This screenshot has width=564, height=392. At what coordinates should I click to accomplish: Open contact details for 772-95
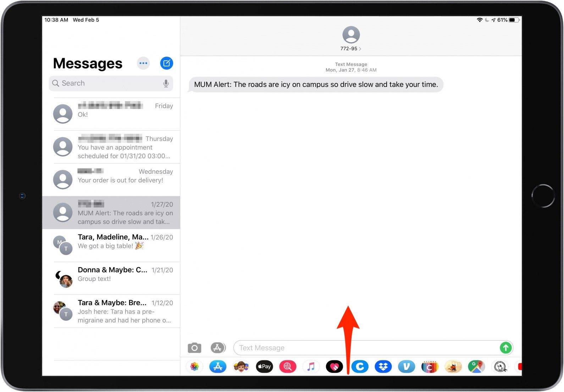pos(351,49)
